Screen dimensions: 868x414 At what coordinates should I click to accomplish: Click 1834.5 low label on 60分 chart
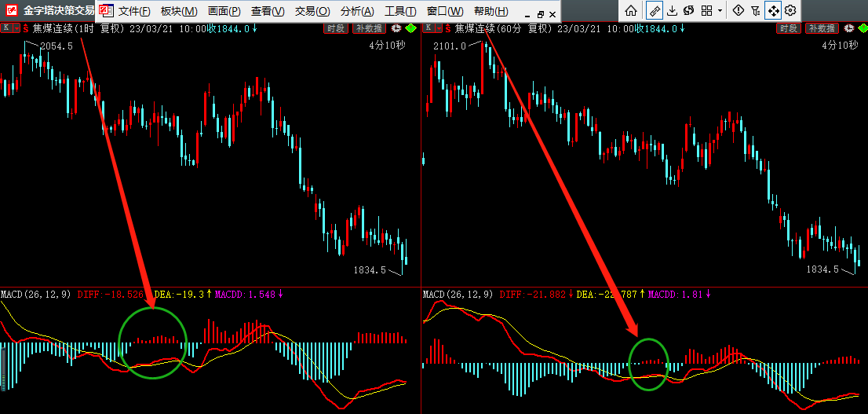coord(822,269)
